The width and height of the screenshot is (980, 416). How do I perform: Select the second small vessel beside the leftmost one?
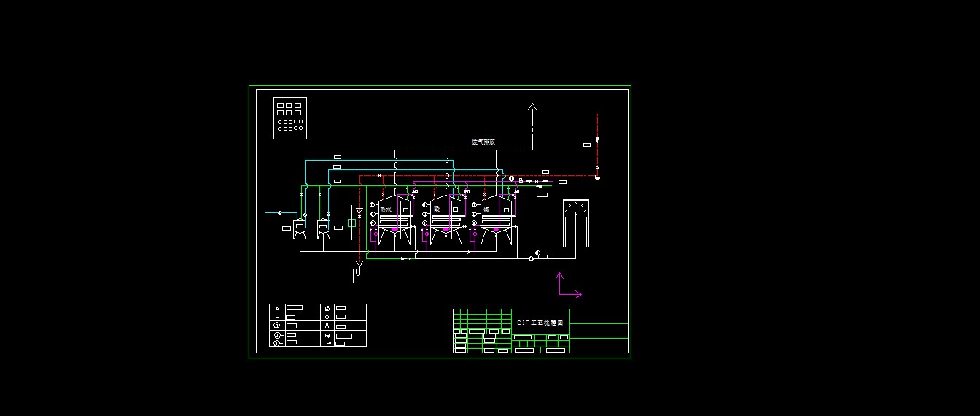(323, 228)
